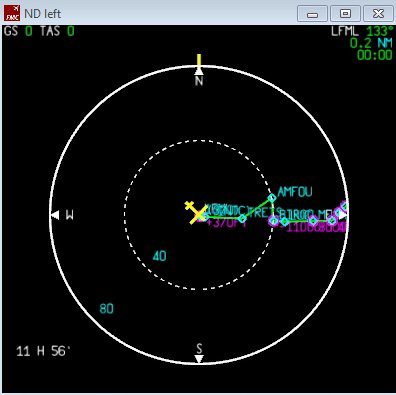Click the 133° bearing readout
The width and height of the screenshot is (396, 395).
click(380, 31)
